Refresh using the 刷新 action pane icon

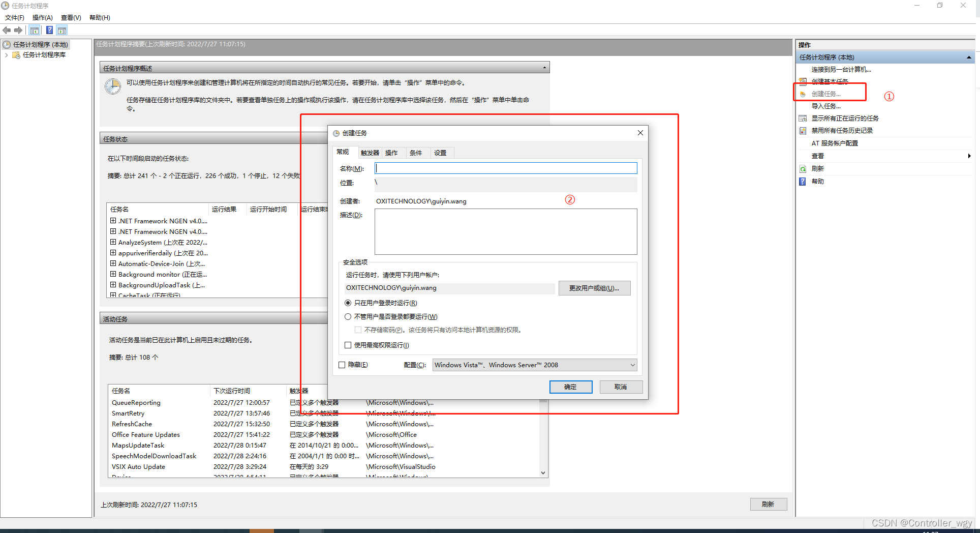[817, 168]
